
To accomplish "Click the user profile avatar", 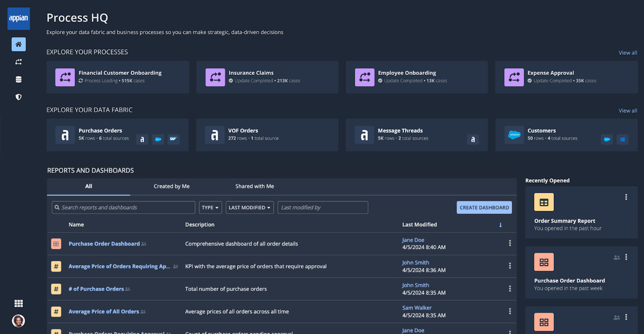I will pyautogui.click(x=19, y=321).
